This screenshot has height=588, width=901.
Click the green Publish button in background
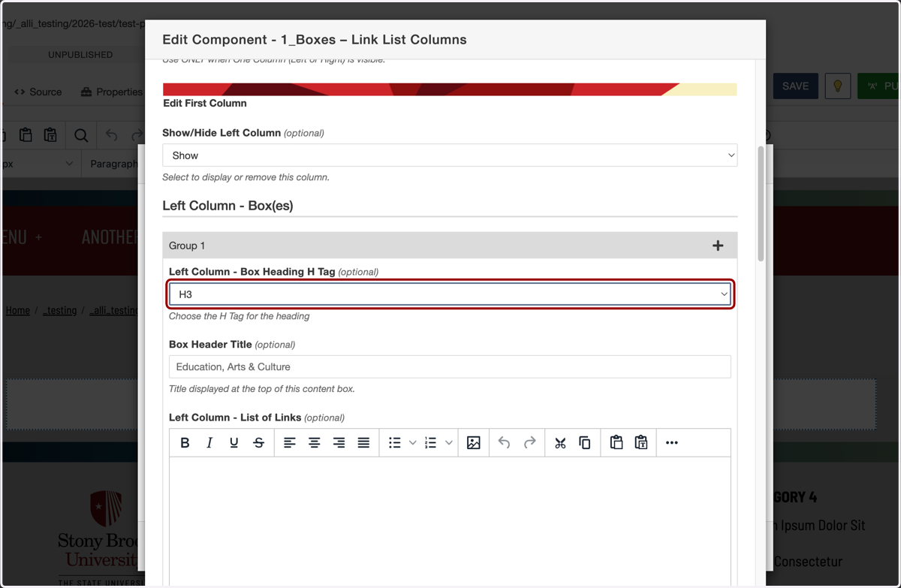878,86
